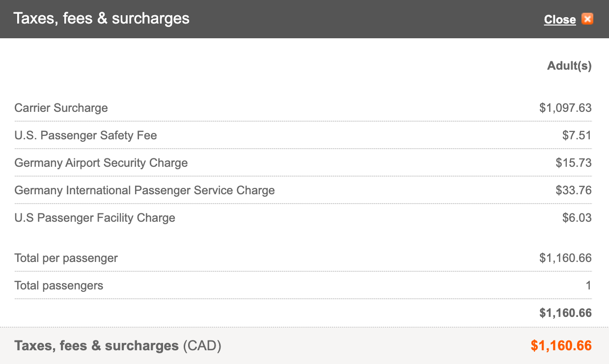Click the Taxes, fees & surcharges (CAD) footer label

tap(118, 346)
